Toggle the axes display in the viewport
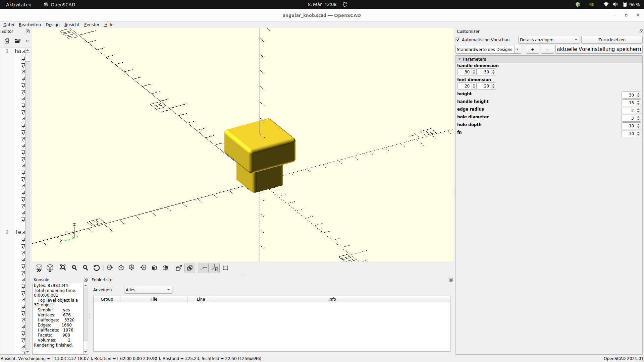644x362 pixels. [203, 268]
